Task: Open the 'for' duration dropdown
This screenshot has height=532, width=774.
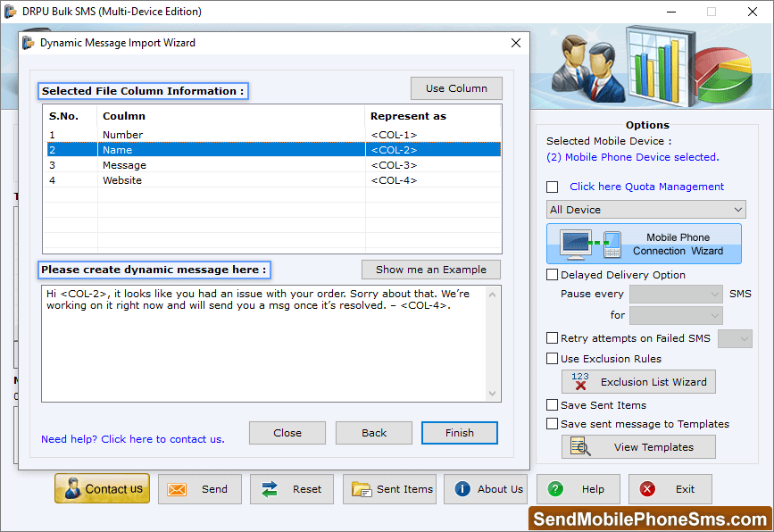Action: coord(676,315)
